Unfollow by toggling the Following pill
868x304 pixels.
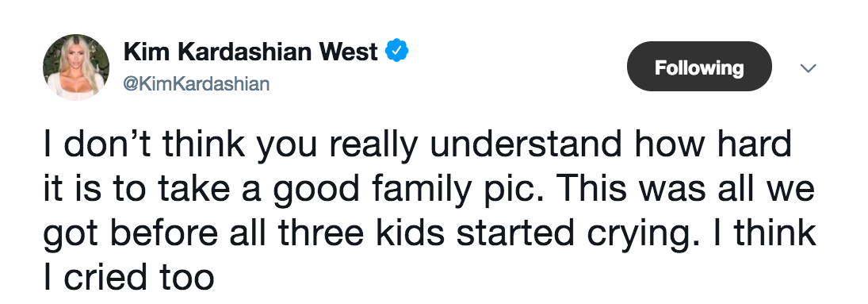click(699, 67)
